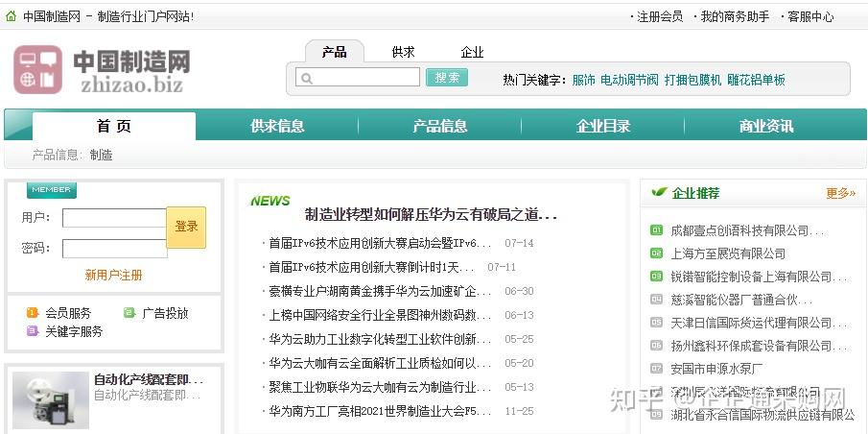The width and height of the screenshot is (868, 434).
Task: Open 供求信息 in navigation bar
Action: (x=277, y=126)
